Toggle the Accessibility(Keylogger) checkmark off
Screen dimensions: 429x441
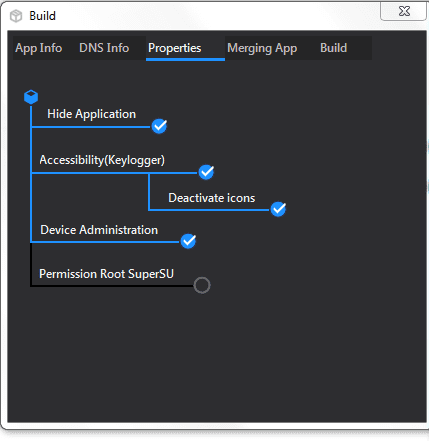click(206, 172)
